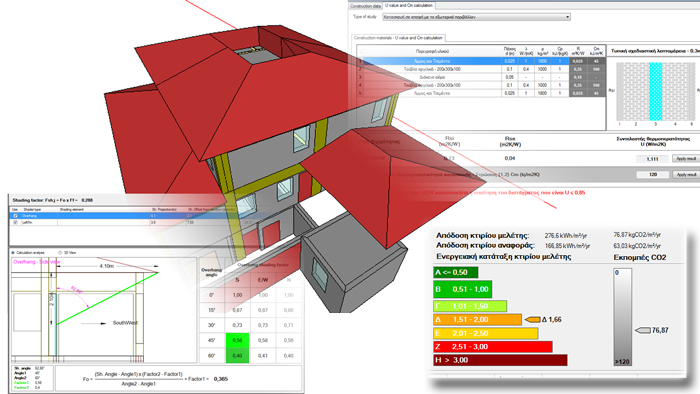Viewport: 700px width, 394px height.
Task: Select material row 3 with thickness 0.05
Action: click(481, 77)
